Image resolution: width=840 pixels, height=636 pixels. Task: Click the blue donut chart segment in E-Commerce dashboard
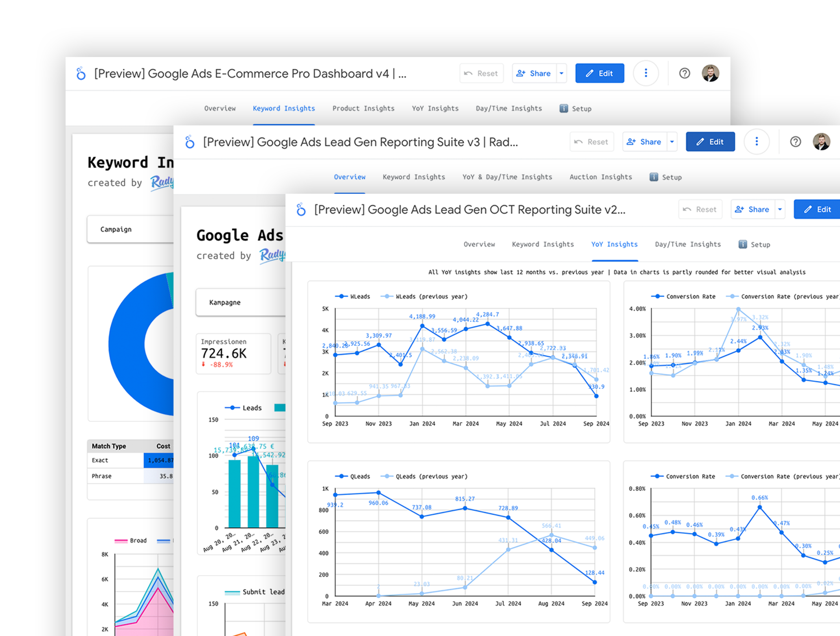coord(127,344)
